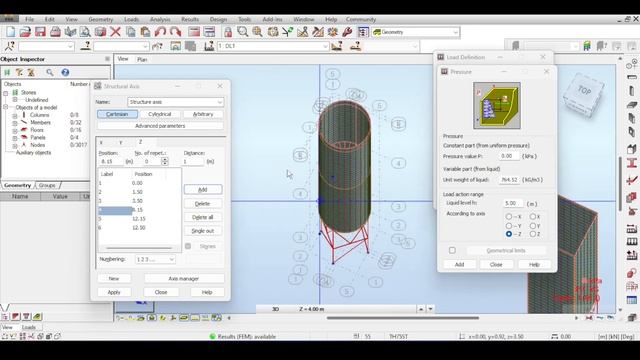Toggle checkbox next to Stories button
Viewport: 640px width, 360px height.
coord(188,246)
